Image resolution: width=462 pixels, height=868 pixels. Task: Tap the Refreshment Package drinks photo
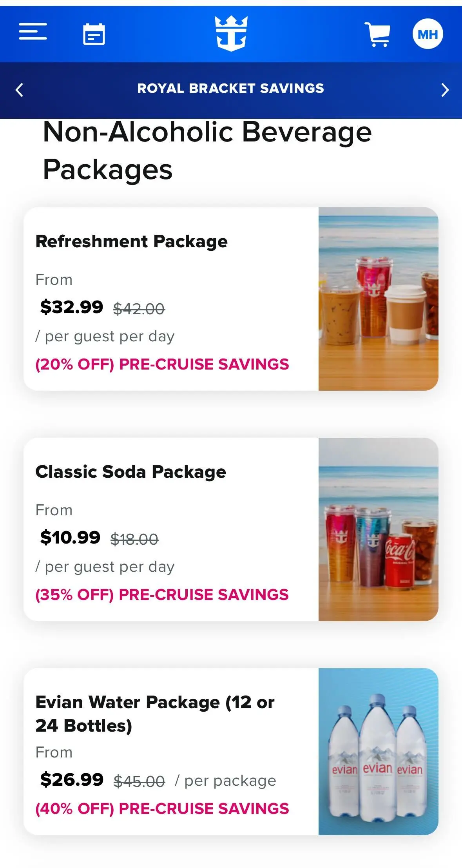[x=378, y=299]
